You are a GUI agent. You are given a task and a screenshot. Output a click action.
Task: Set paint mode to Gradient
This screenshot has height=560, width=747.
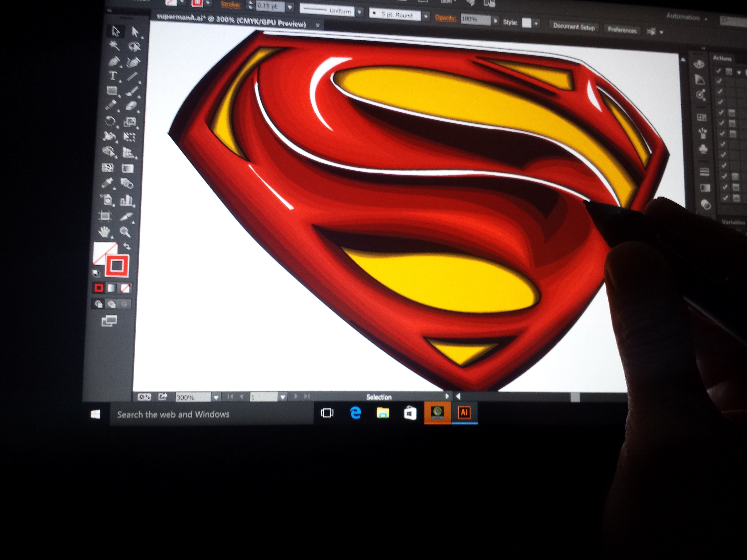112,288
